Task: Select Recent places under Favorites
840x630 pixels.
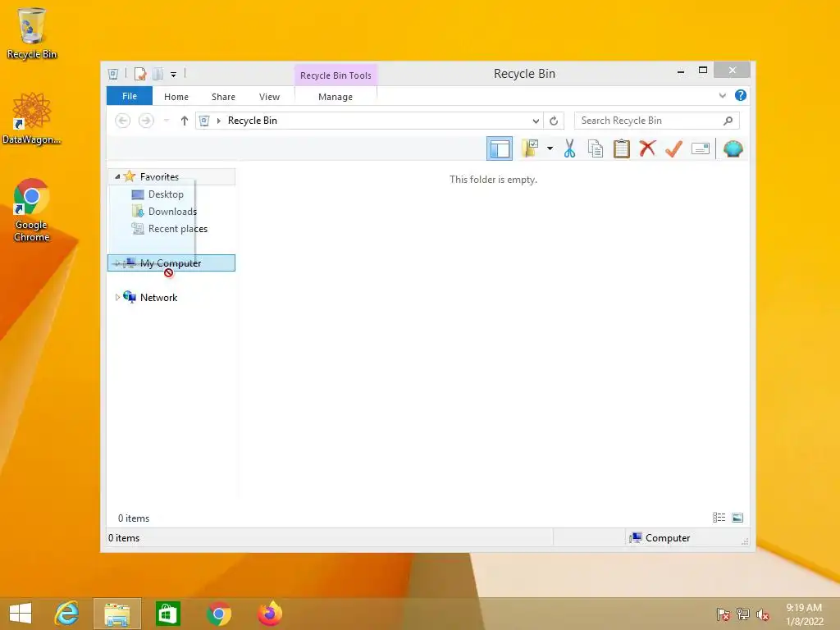Action: (178, 229)
